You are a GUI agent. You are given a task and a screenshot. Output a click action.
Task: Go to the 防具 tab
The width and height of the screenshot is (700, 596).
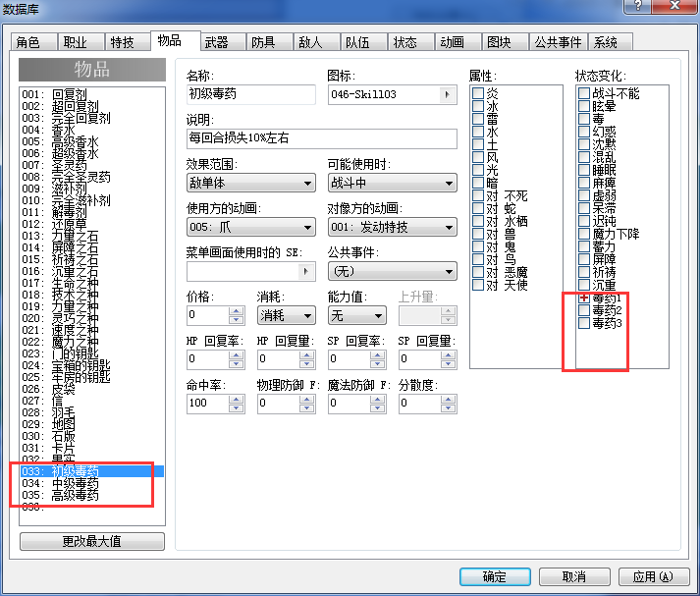click(269, 42)
